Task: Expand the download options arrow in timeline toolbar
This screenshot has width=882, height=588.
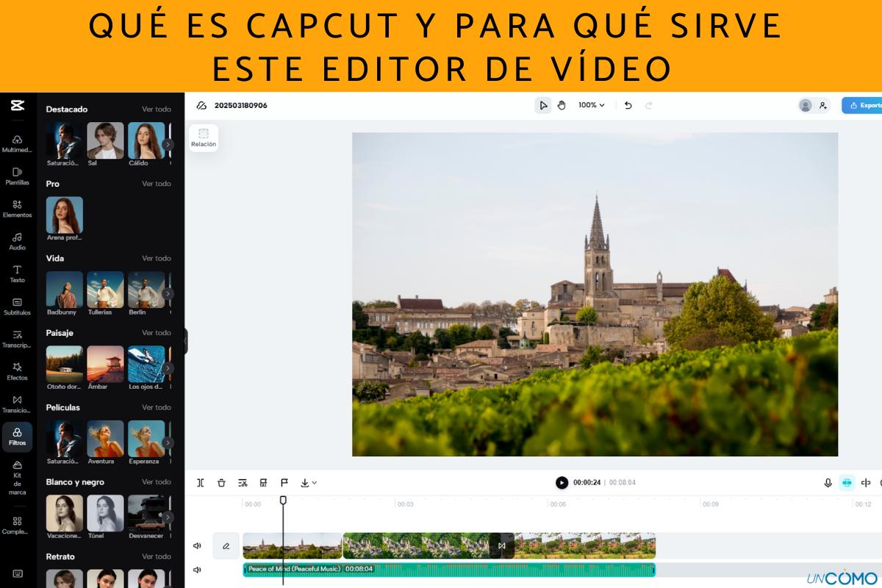Action: coord(314,483)
